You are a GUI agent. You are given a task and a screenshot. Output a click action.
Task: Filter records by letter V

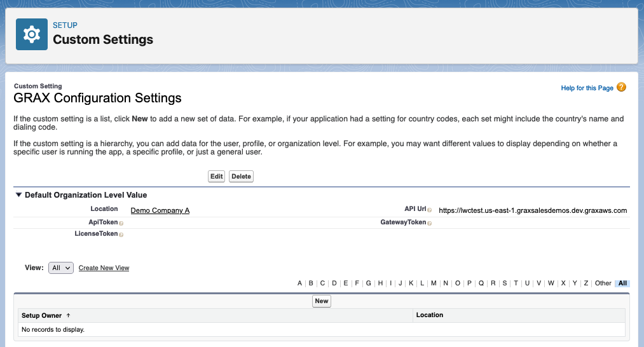[539, 283]
